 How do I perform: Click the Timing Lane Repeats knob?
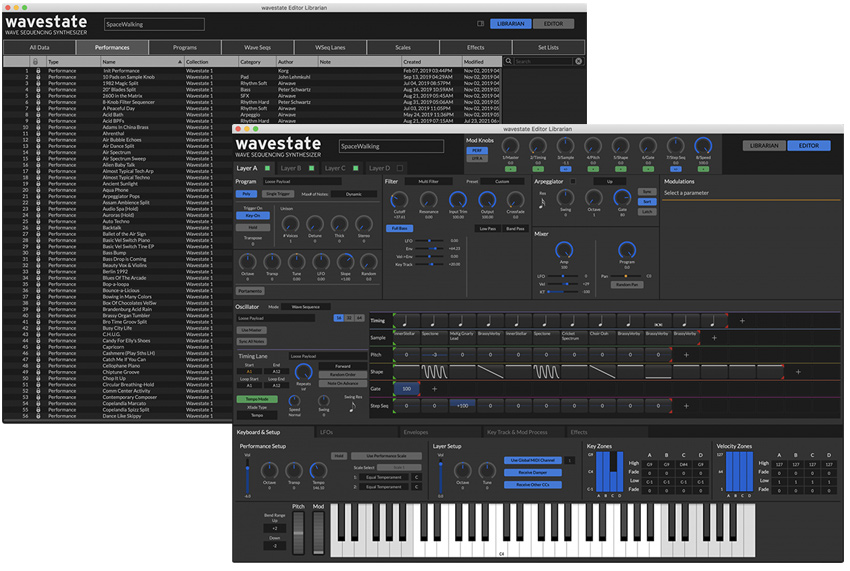click(304, 372)
